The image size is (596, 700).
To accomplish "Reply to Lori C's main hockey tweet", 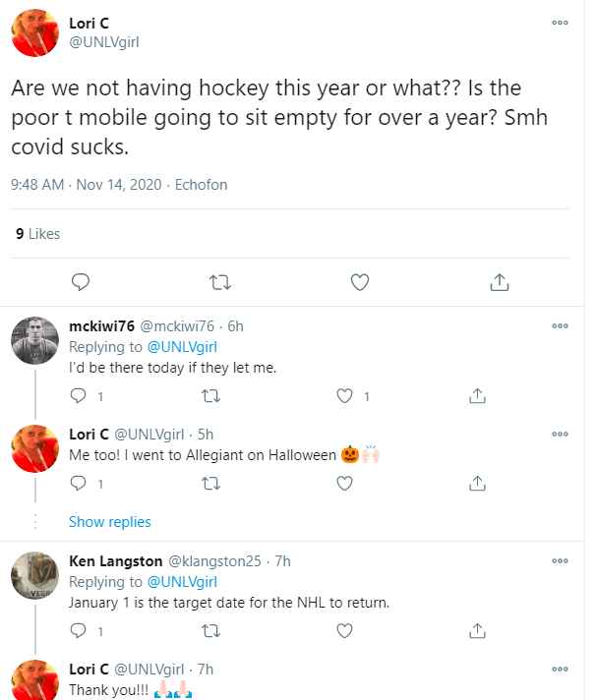I will (82, 282).
